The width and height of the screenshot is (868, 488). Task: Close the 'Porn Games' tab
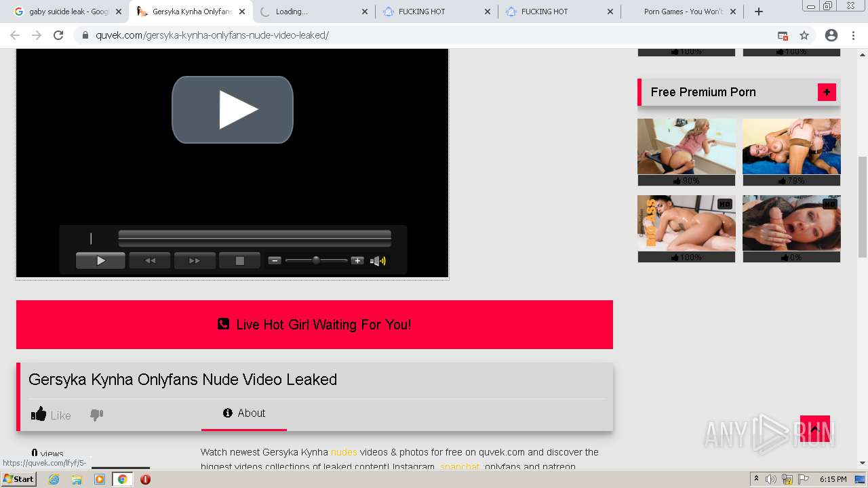point(733,12)
